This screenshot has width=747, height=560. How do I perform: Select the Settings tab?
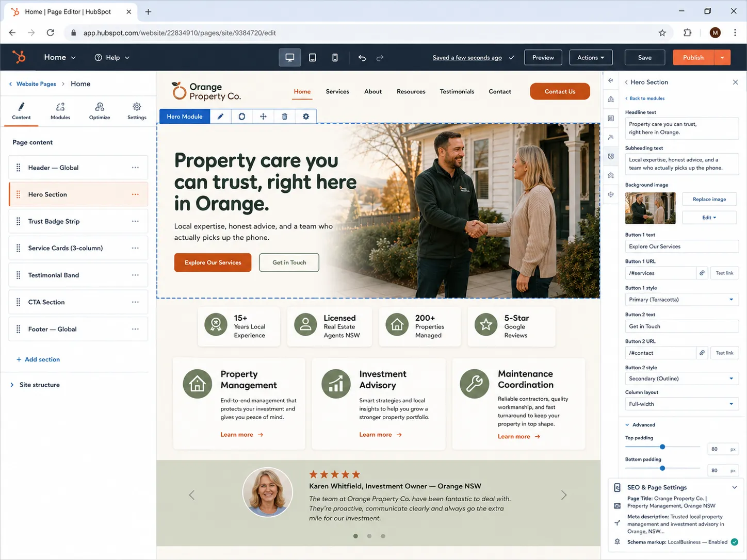137,110
